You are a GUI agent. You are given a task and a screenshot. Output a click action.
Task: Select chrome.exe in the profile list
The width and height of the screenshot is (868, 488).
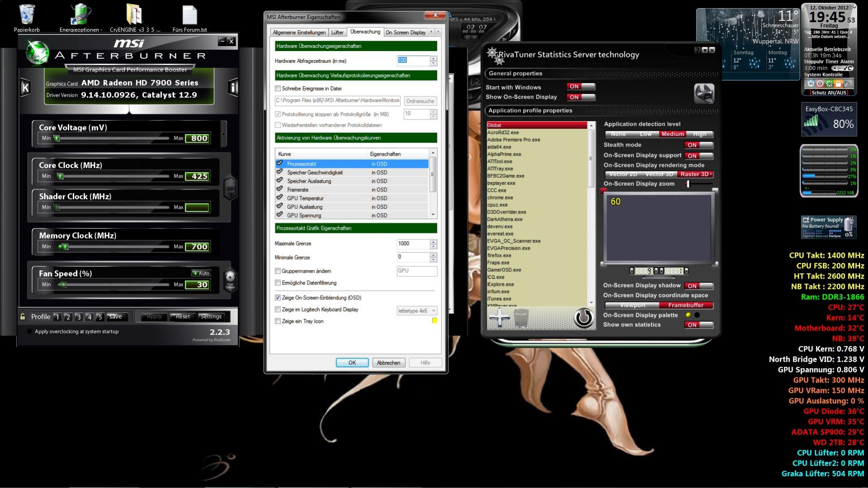pyautogui.click(x=537, y=198)
